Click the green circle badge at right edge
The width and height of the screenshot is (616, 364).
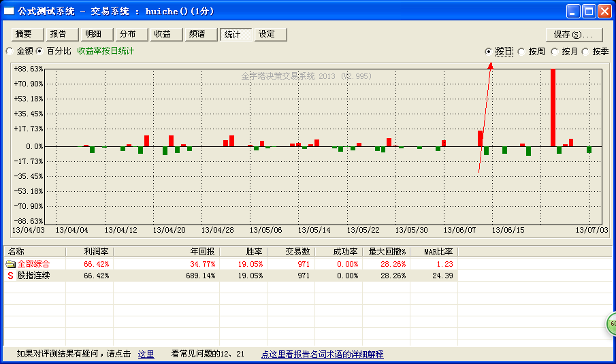tap(611, 325)
